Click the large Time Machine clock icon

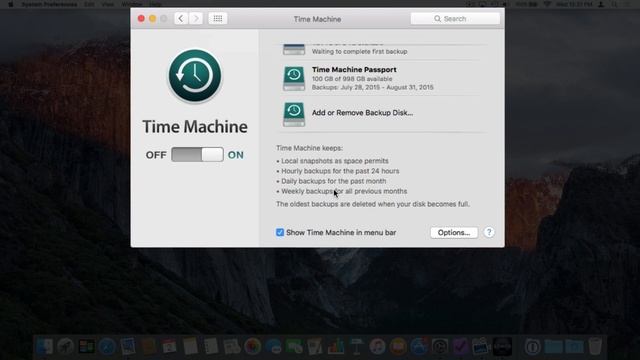(x=195, y=76)
